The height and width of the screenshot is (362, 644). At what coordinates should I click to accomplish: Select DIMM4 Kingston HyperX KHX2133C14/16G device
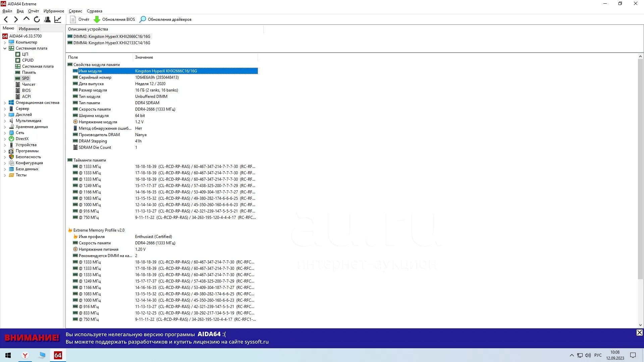coord(109,43)
